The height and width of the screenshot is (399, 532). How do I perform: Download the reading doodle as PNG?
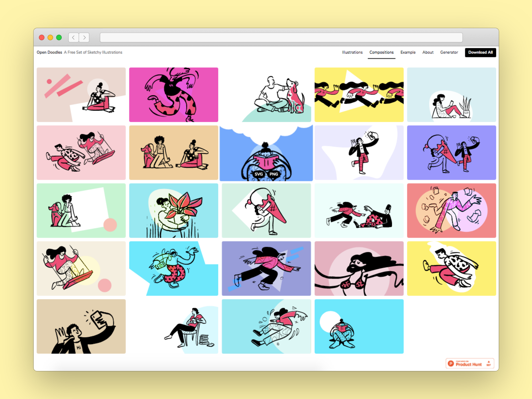click(274, 174)
